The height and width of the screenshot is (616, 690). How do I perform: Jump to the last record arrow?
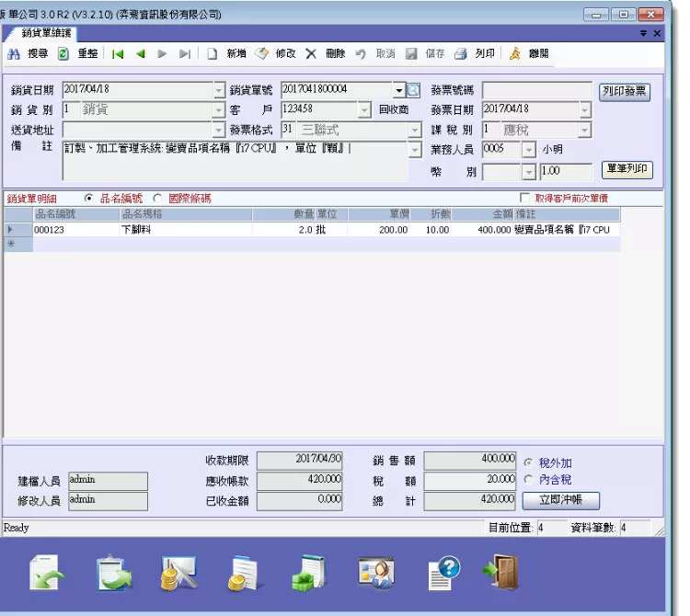185,54
